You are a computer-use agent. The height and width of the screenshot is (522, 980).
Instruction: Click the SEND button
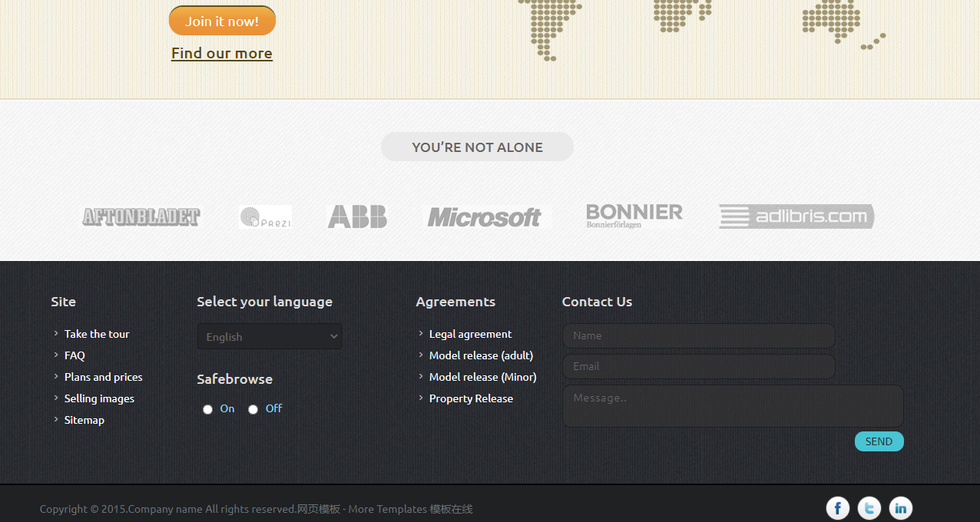click(x=879, y=441)
